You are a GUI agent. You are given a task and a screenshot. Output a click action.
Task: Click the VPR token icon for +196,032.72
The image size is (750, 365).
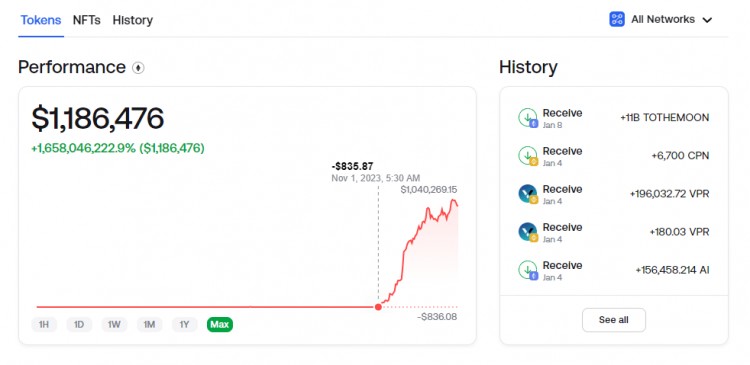click(528, 194)
